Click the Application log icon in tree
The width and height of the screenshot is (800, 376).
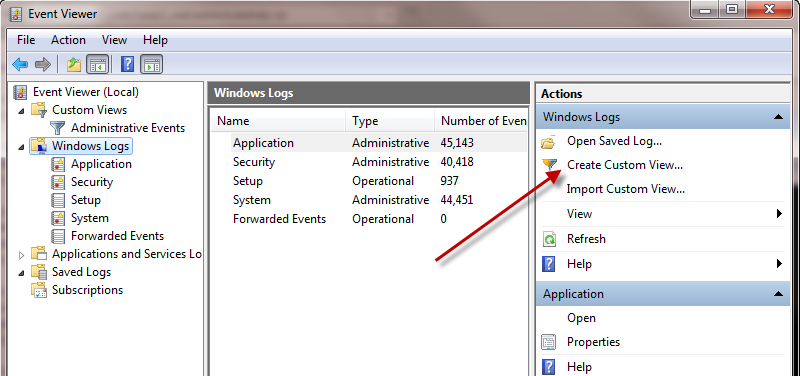click(58, 164)
